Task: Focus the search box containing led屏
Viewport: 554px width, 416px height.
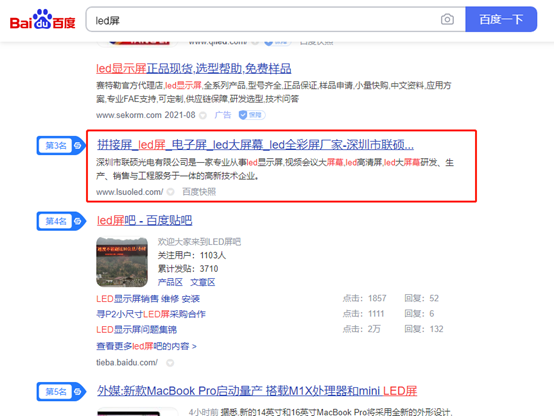Action: [x=261, y=20]
